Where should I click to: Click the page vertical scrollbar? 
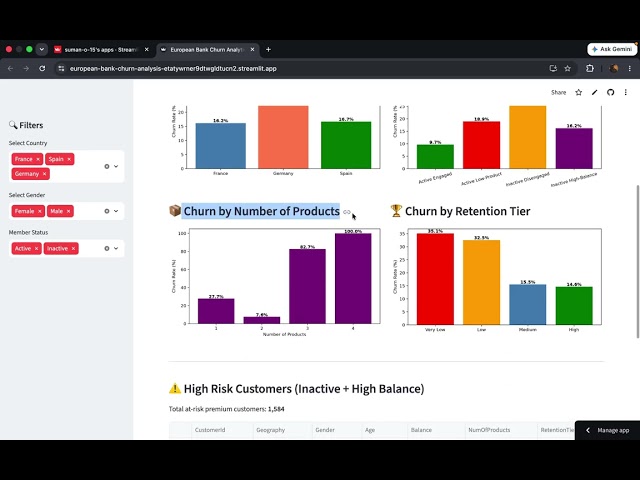click(x=638, y=261)
